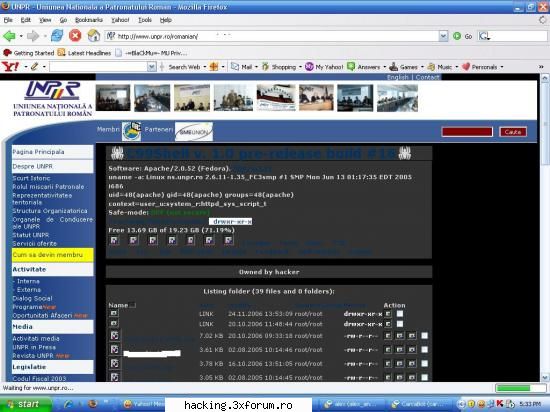The image size is (550, 412).
Task: Click the c99shell Back quick icon
Action: [133, 240]
